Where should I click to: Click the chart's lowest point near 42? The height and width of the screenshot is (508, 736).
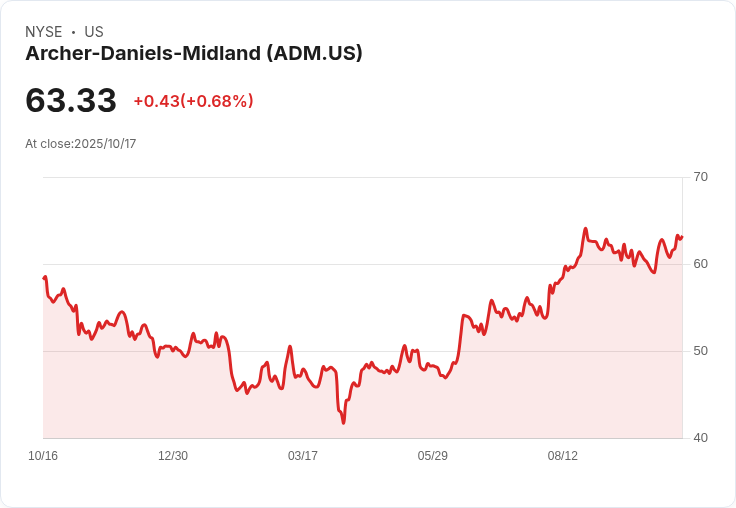[344, 423]
